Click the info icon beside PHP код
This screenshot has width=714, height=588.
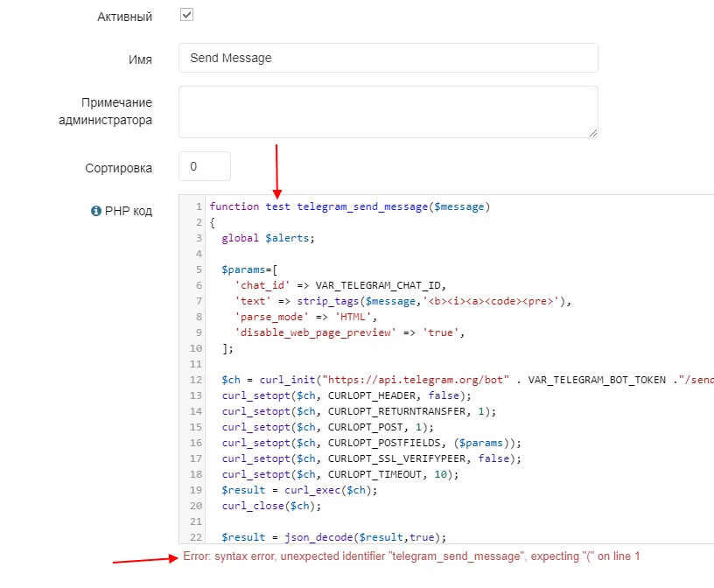tap(95, 211)
